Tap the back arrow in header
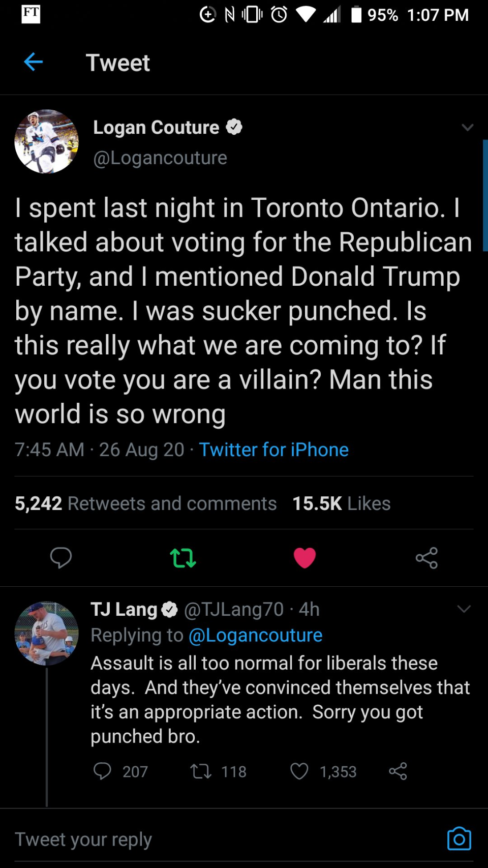Image resolution: width=488 pixels, height=868 pixels. tap(33, 62)
